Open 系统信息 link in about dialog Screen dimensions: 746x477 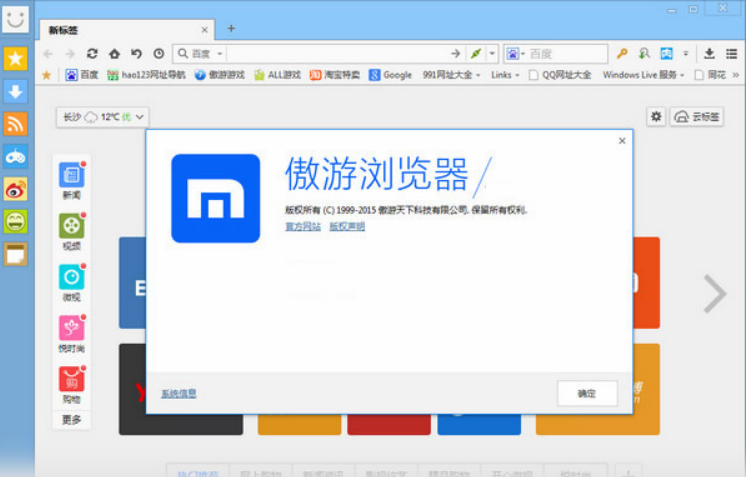[179, 394]
